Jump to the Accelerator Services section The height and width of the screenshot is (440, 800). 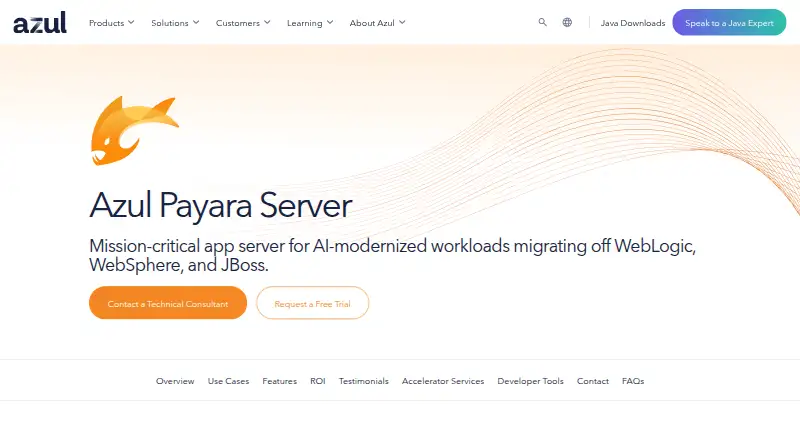point(443,381)
